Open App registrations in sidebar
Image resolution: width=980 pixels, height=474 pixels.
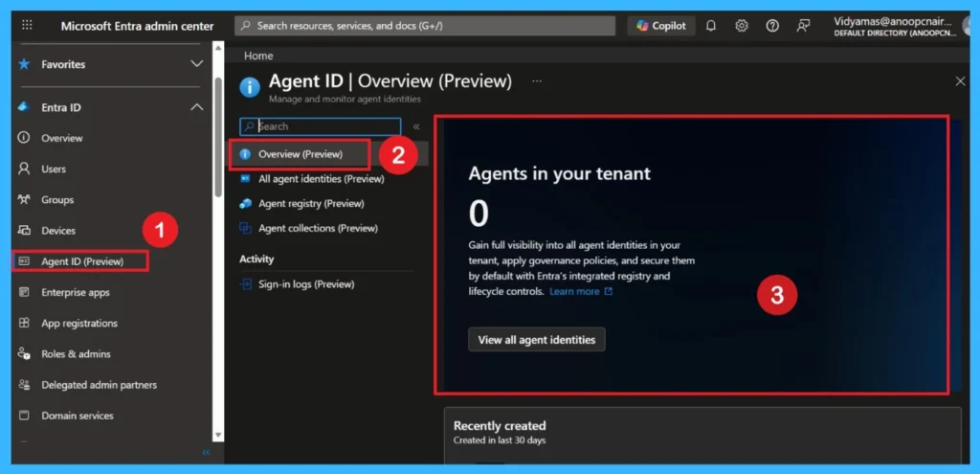coord(79,324)
